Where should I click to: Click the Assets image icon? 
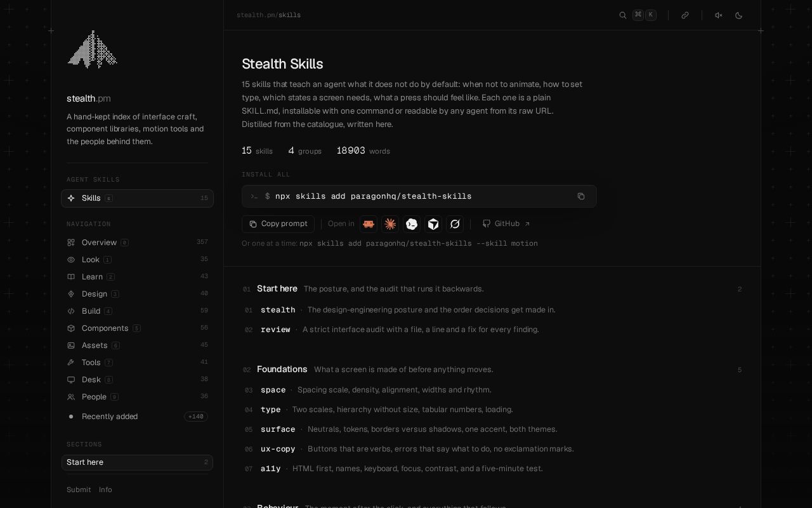71,345
